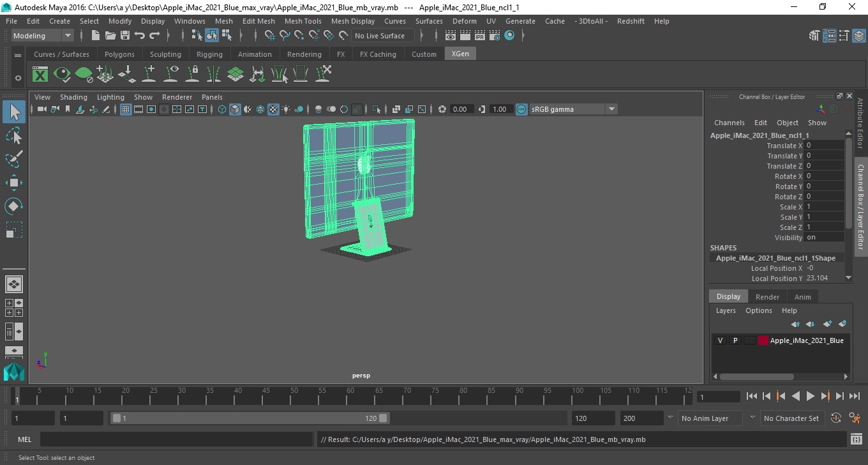This screenshot has width=868, height=465.
Task: Click the New Scene icon
Action: (x=95, y=36)
